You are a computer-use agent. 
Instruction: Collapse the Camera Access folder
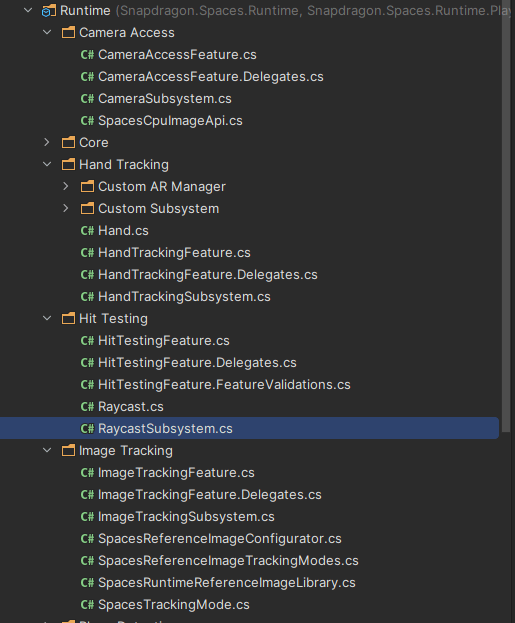[x=47, y=32]
